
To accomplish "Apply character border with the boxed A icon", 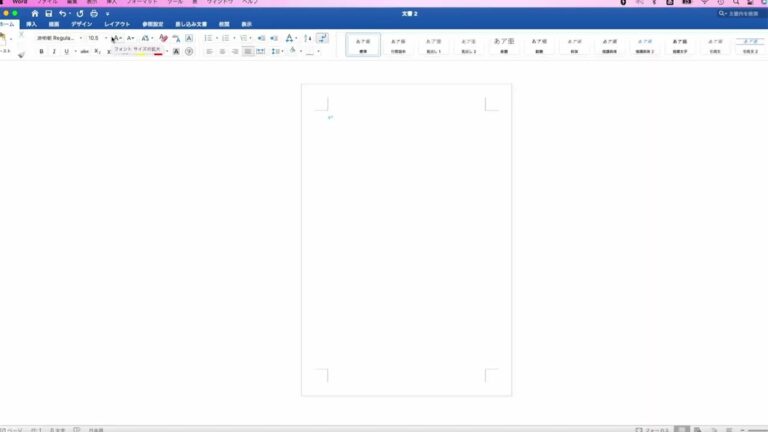I will [x=189, y=38].
